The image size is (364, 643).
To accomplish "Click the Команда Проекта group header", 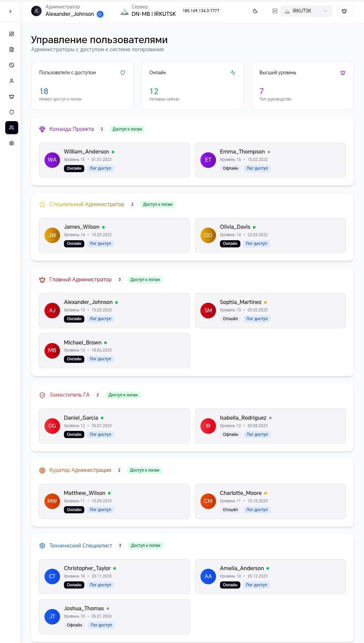I will [x=71, y=129].
